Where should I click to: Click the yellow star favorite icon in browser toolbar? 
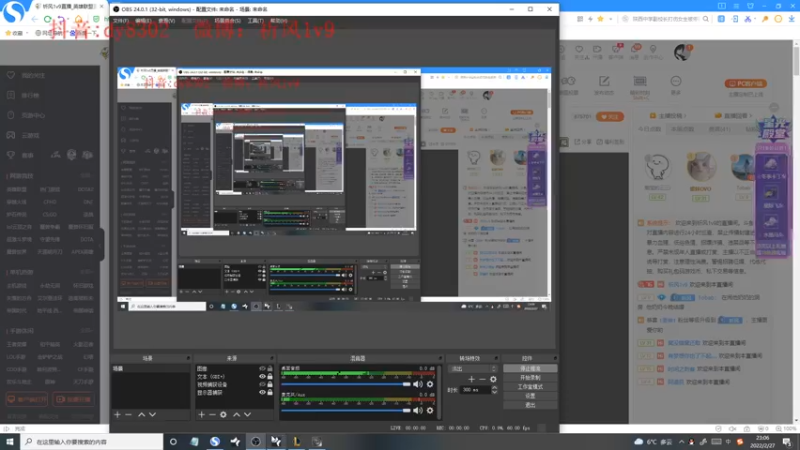click(x=601, y=19)
